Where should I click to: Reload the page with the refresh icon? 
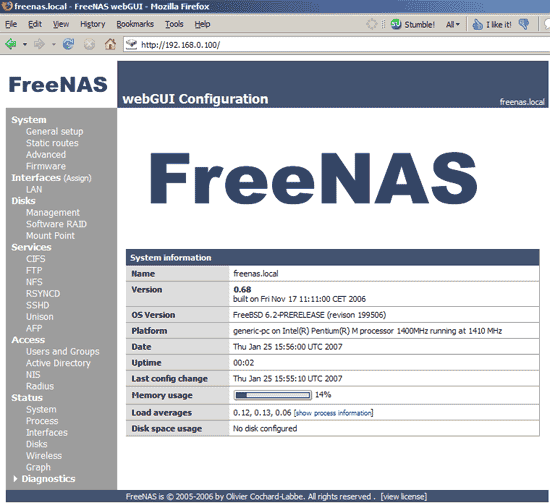[x=68, y=44]
